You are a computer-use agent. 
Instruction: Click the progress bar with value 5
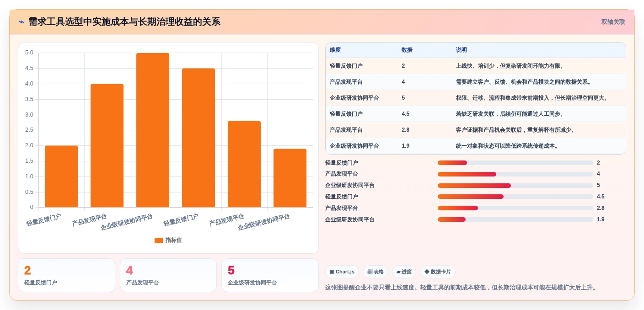pos(515,186)
